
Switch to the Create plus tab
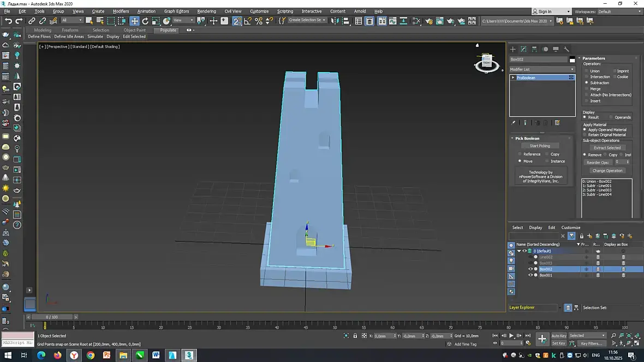[512, 49]
